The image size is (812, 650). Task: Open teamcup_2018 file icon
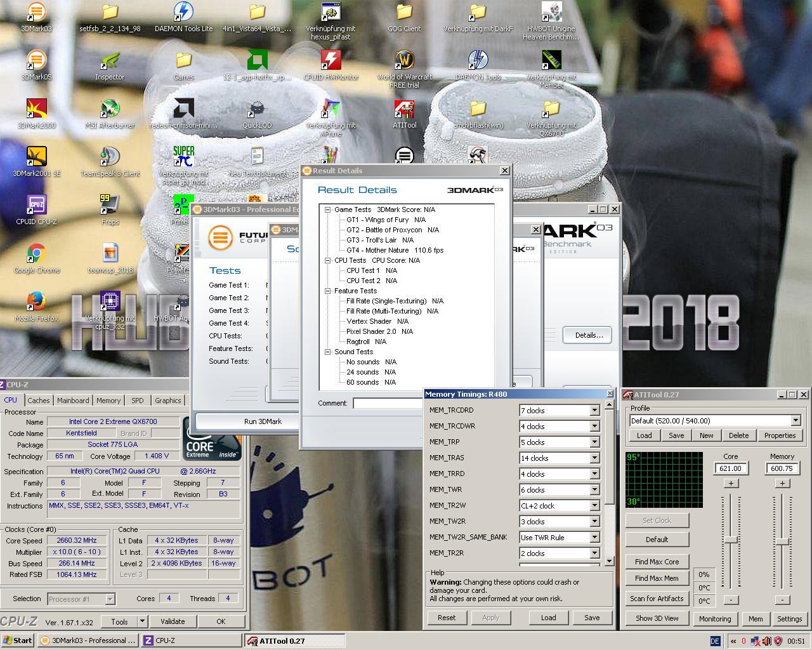click(x=110, y=258)
